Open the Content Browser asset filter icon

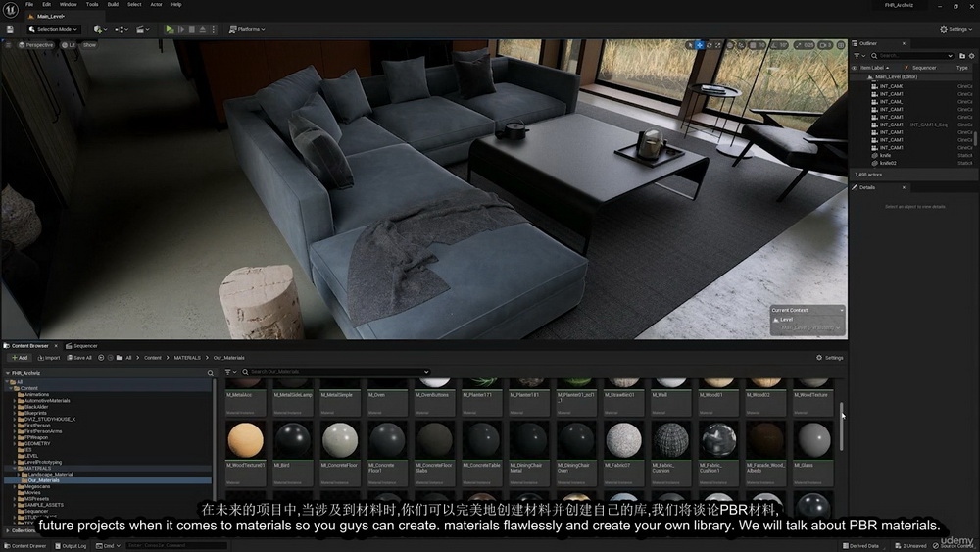pyautogui.click(x=230, y=372)
